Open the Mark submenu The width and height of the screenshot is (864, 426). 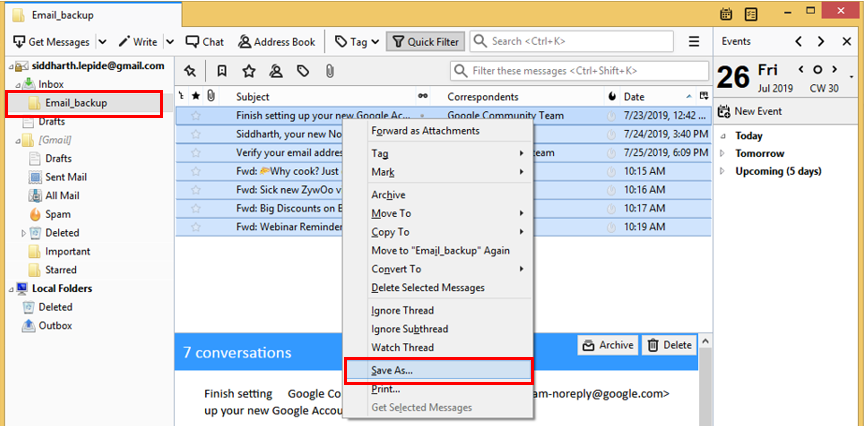coord(438,172)
